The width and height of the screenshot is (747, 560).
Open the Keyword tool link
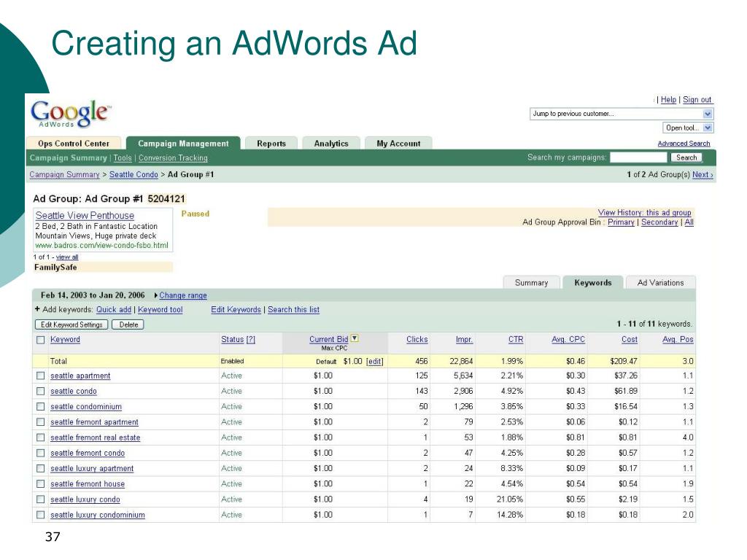160,309
